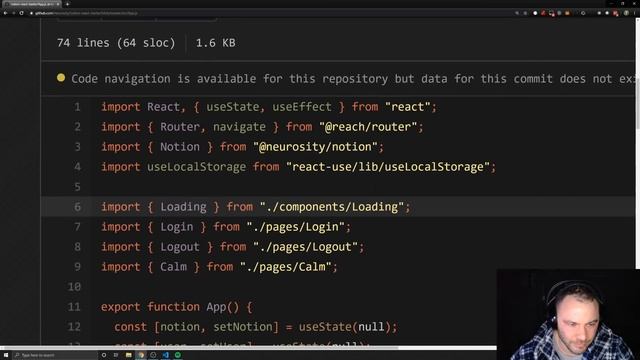Click "setNotion" on line 12
The image size is (640, 360).
[x=243, y=327]
